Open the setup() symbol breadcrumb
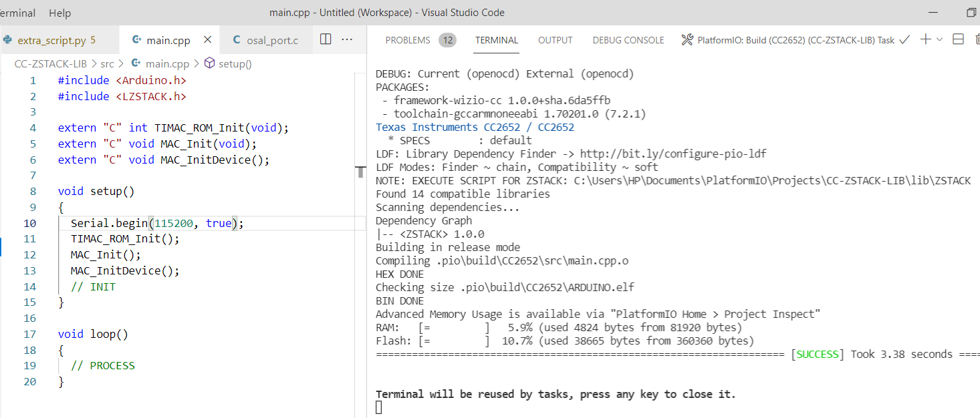The height and width of the screenshot is (418, 980). click(x=235, y=64)
